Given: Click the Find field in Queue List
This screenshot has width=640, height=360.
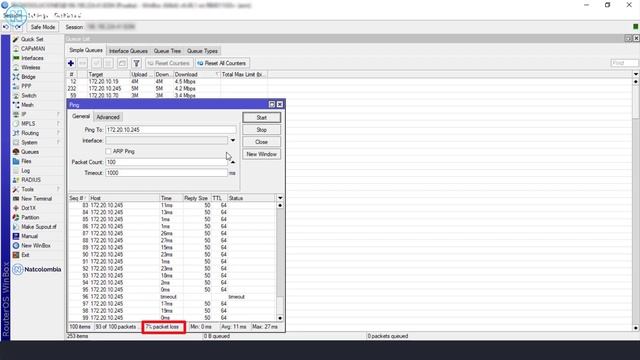Looking at the screenshot, I should [x=624, y=63].
